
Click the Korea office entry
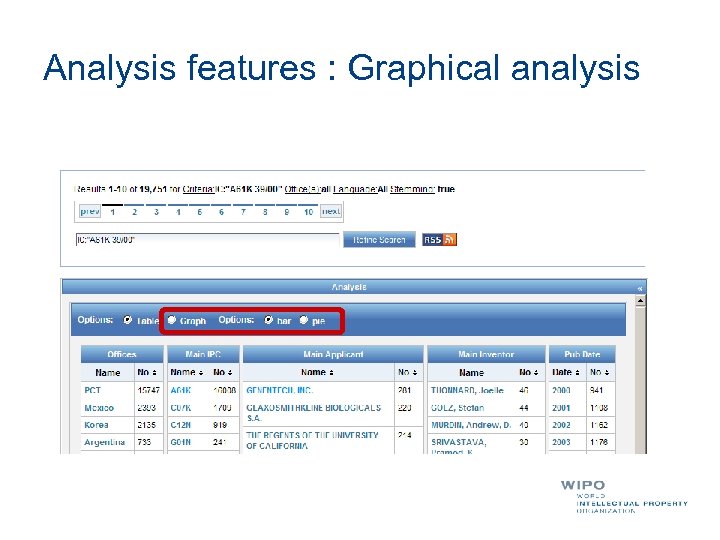point(96,425)
